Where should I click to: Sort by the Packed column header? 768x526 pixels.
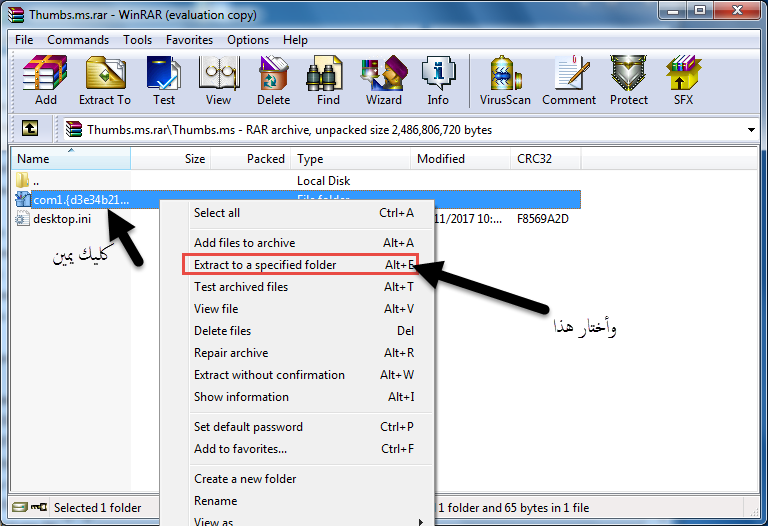251,159
